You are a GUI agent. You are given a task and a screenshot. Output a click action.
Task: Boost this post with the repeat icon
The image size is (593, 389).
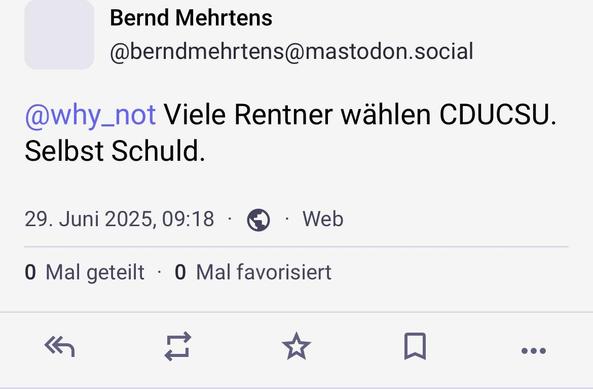[x=178, y=346]
